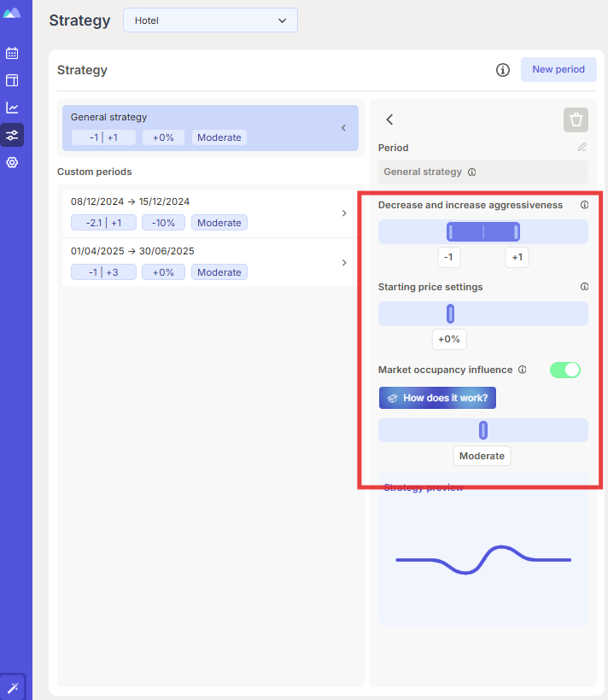
Task: Open the layout panel sidebar icon
Action: click(12, 80)
